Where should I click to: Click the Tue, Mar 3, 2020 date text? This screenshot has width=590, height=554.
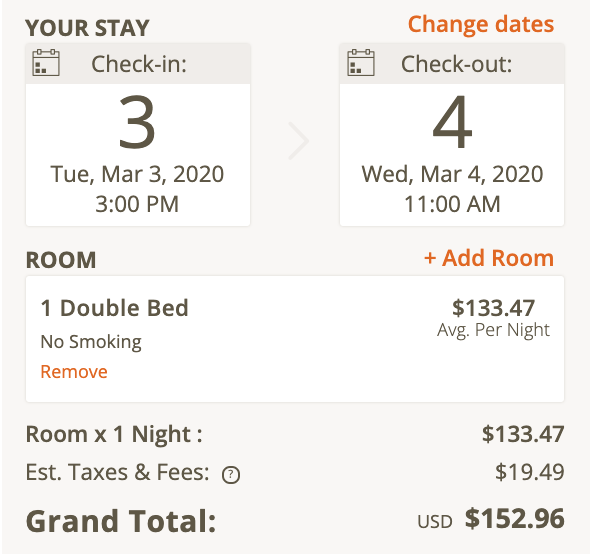pyautogui.click(x=137, y=174)
